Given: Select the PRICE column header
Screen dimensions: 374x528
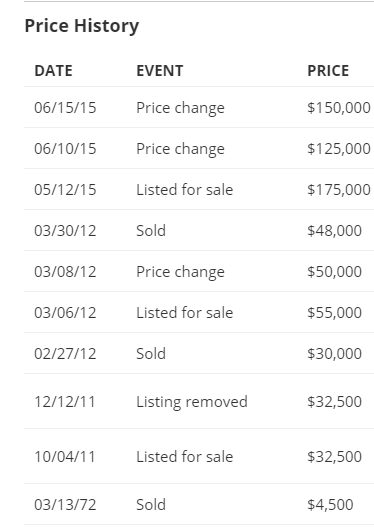Looking at the screenshot, I should [328, 71].
